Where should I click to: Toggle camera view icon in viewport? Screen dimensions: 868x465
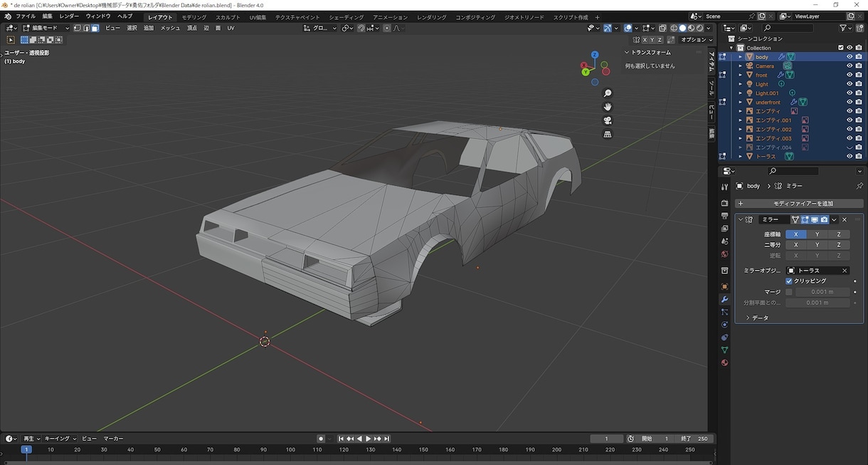coord(608,120)
